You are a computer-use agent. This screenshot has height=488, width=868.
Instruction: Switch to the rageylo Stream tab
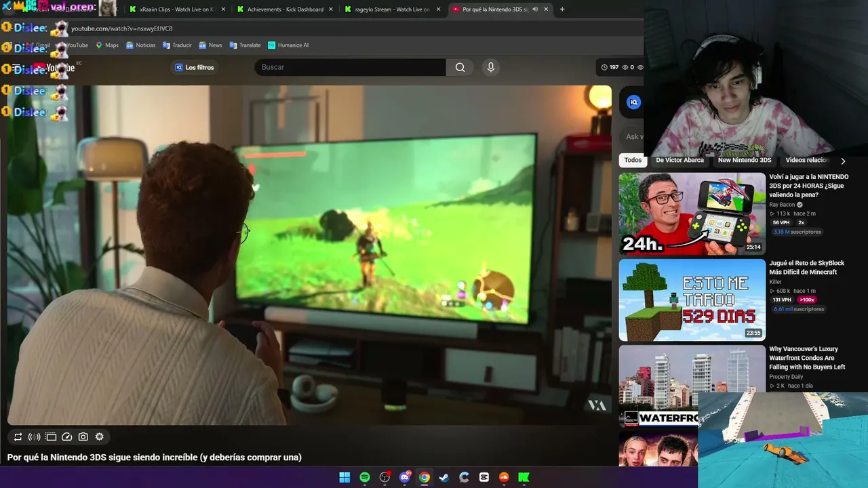[393, 9]
